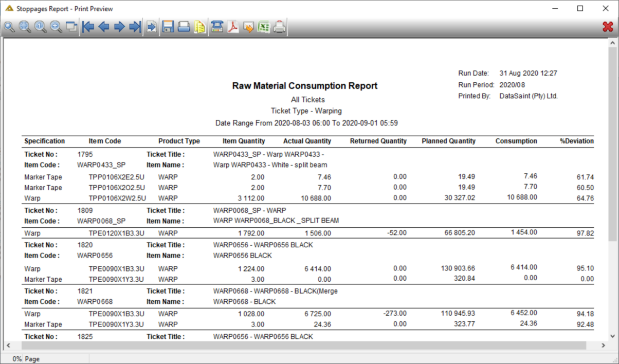This screenshot has width=619, height=364.
Task: Export the report to PDF
Action: (233, 27)
